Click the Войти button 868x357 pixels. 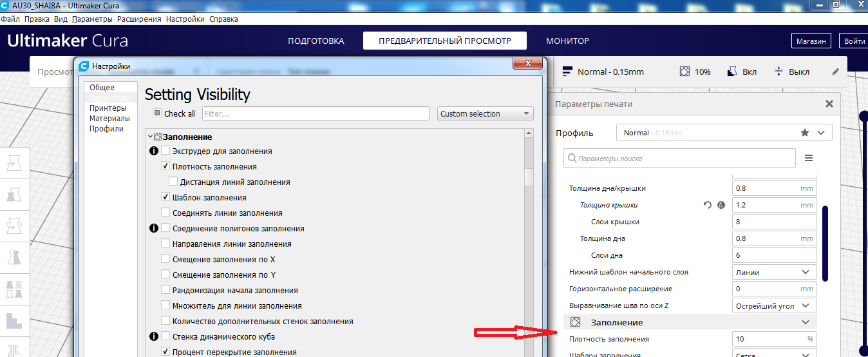click(854, 41)
